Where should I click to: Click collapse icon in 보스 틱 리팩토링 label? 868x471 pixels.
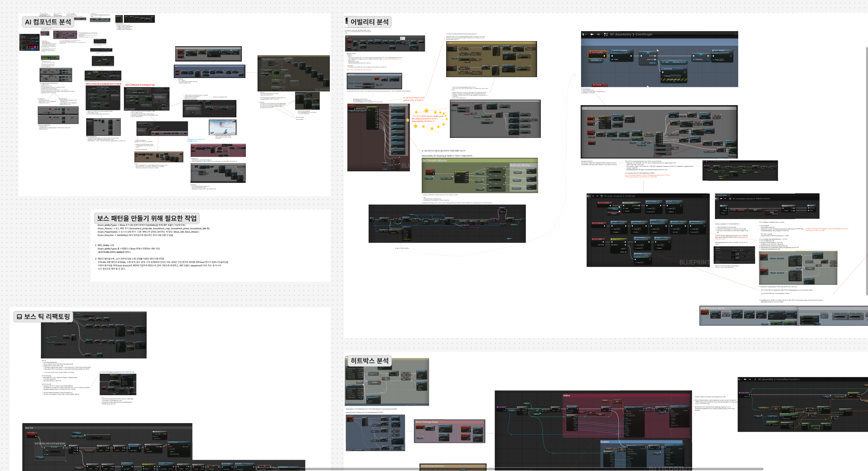(x=20, y=317)
